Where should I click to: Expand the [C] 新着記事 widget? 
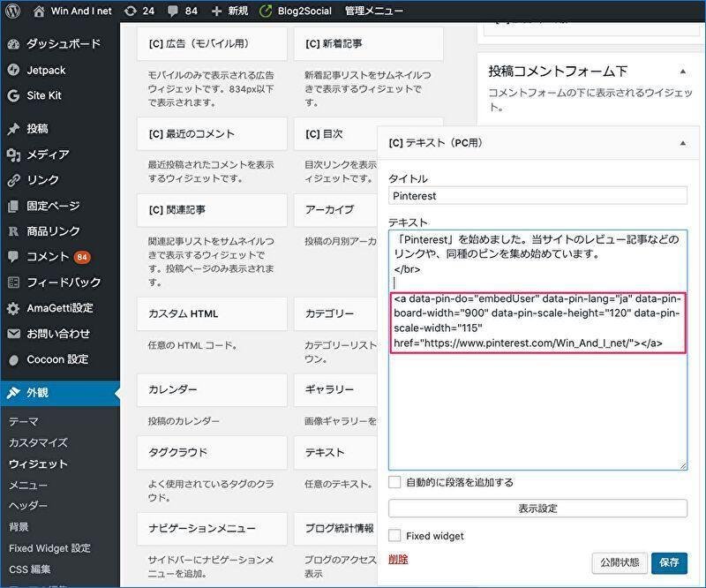point(368,44)
